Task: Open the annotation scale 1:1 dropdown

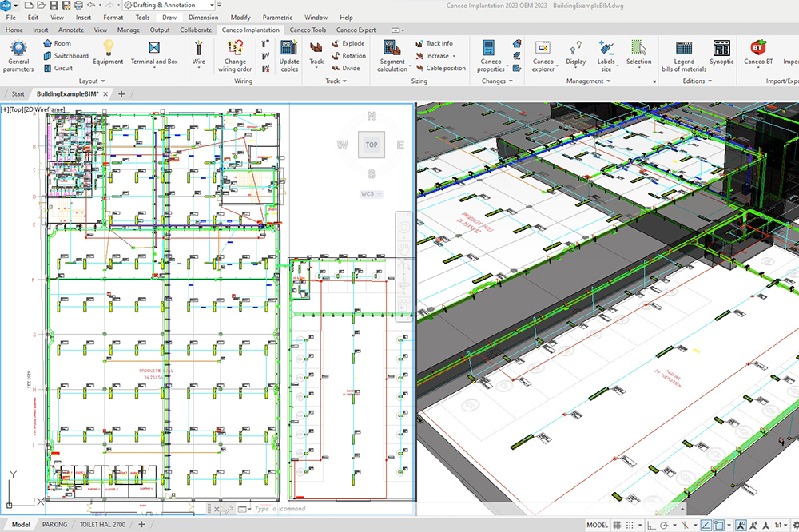Action: pos(781,525)
